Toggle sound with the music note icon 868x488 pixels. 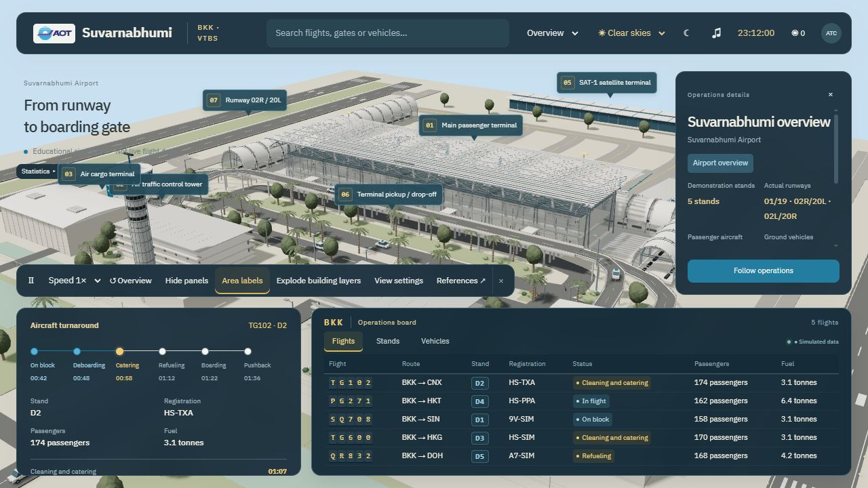716,33
